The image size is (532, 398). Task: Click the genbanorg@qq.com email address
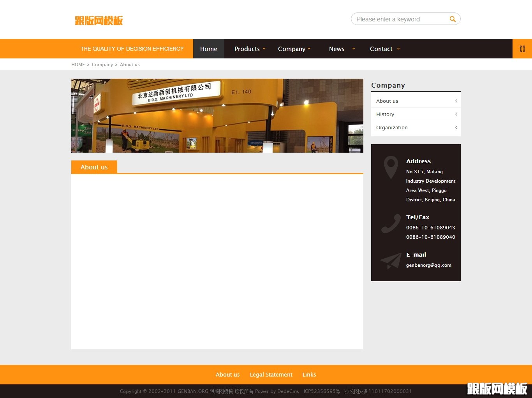(x=429, y=265)
